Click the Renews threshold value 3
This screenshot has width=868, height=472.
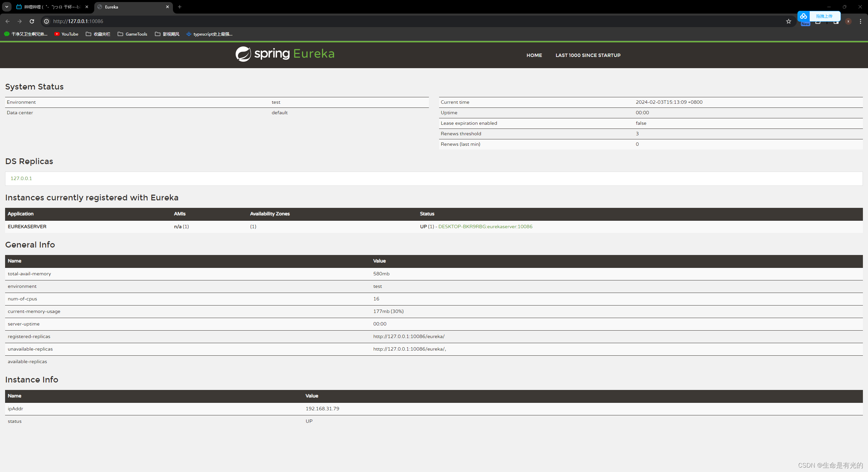[x=637, y=134]
